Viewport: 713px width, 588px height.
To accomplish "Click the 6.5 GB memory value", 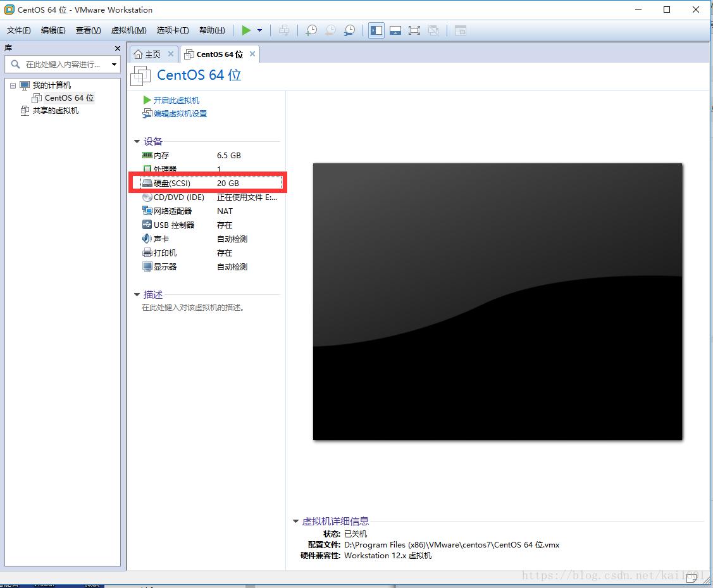I will [229, 156].
